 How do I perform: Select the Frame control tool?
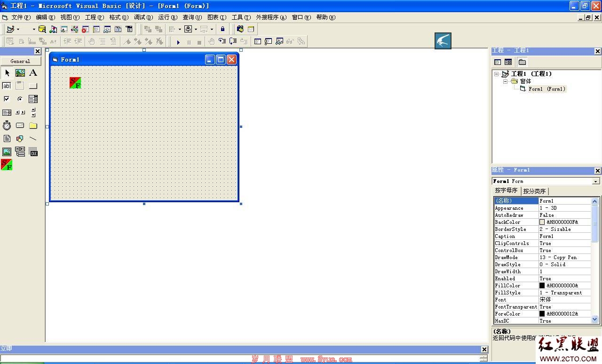pos(20,86)
